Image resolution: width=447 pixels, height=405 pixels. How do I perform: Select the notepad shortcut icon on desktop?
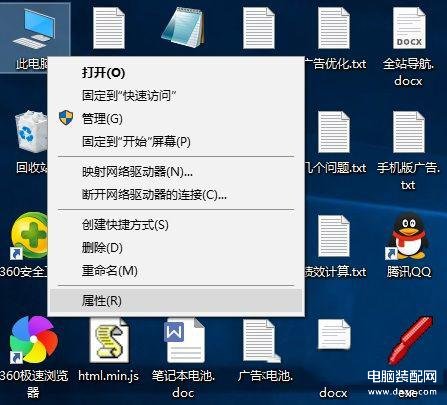(x=183, y=27)
